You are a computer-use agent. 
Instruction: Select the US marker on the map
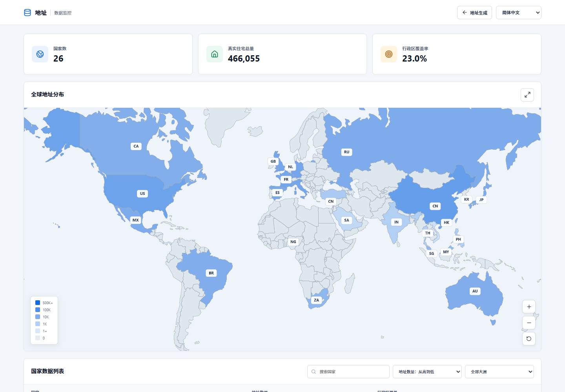click(142, 193)
